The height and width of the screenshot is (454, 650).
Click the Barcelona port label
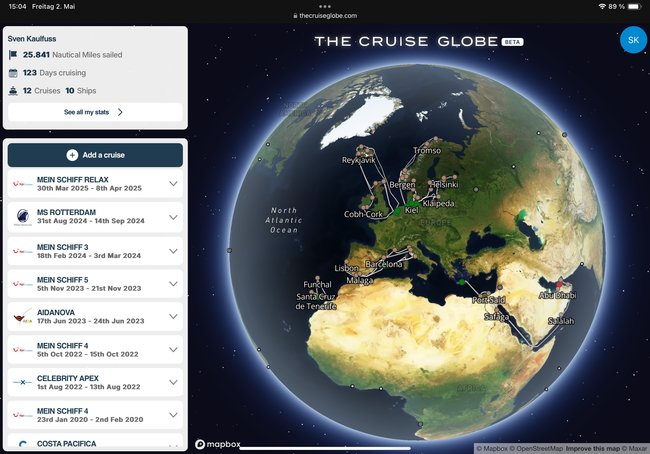coord(384,264)
